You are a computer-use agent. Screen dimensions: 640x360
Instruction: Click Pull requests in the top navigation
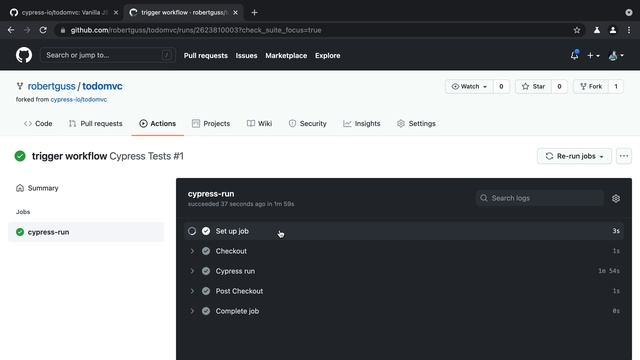click(x=206, y=56)
